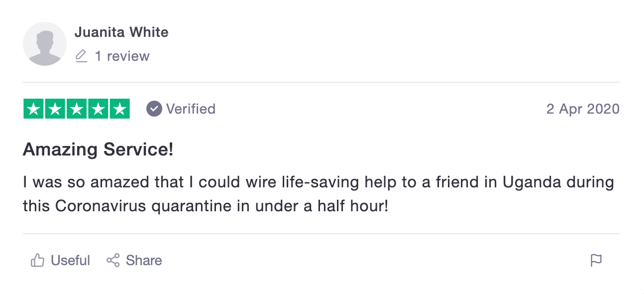Report the review with the flag icon
Screen dimensions: 644x294
click(x=596, y=260)
